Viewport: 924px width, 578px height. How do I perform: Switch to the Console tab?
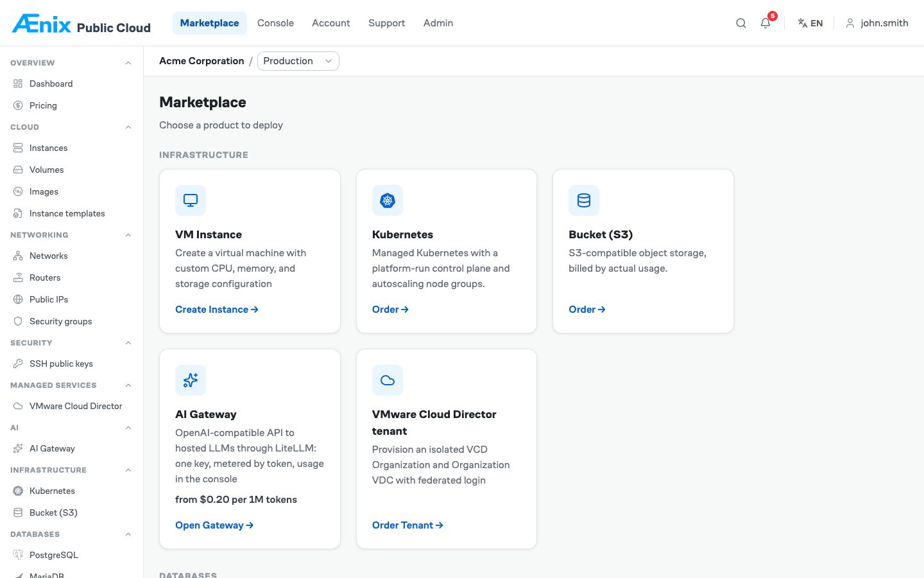coord(275,23)
